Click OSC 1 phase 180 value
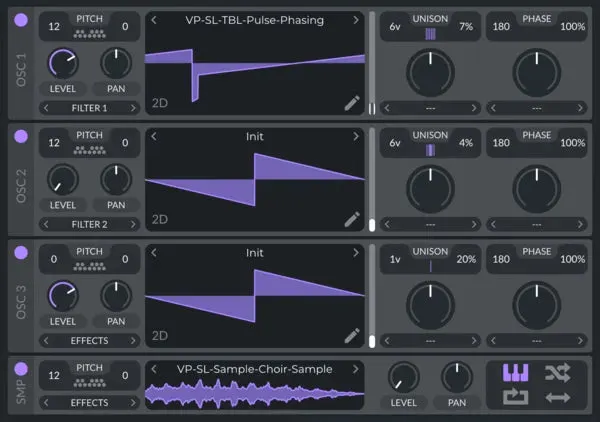600x422 pixels. click(x=501, y=27)
